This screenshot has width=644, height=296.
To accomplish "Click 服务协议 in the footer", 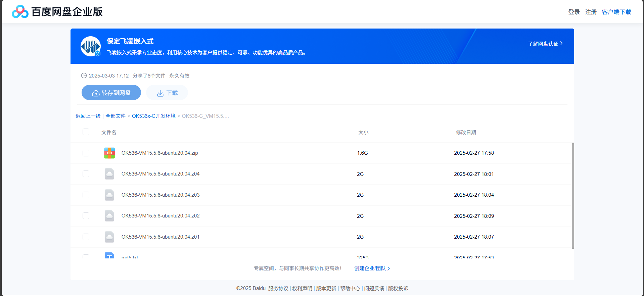I will tap(278, 288).
